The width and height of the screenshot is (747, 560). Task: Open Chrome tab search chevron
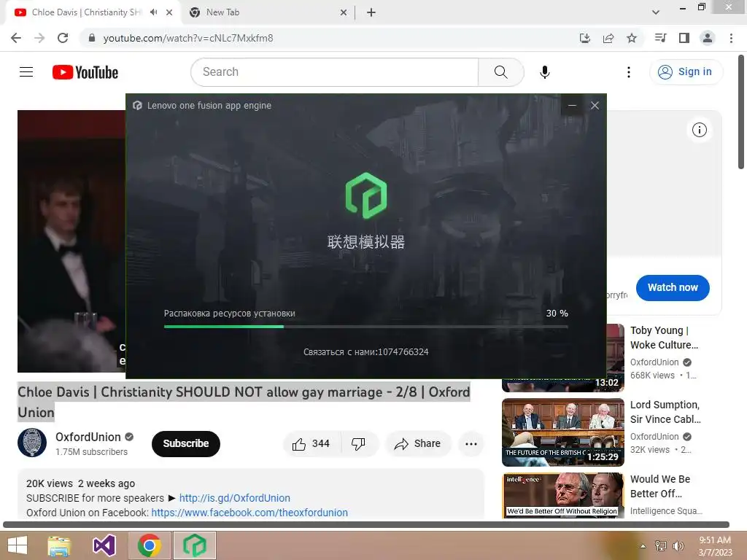[656, 12]
